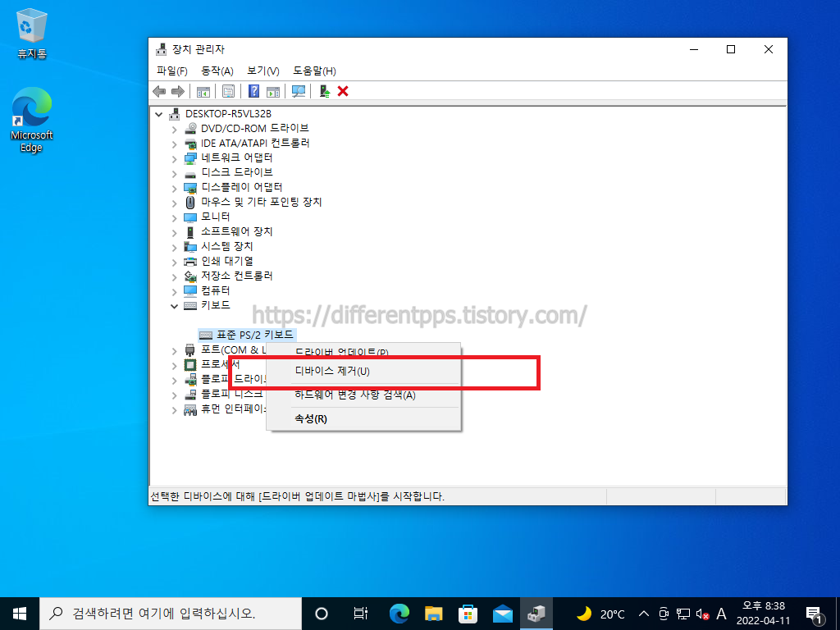
Task: Open File Explorer from the taskbar
Action: point(433,614)
